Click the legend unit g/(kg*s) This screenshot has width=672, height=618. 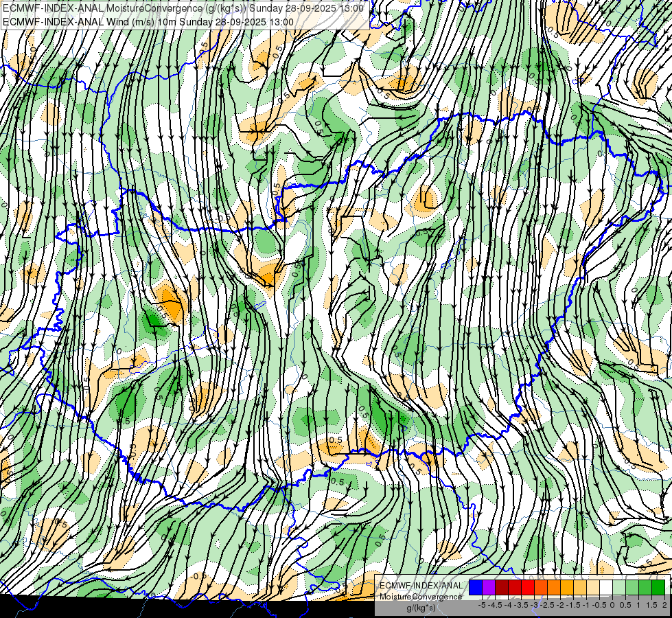(421, 608)
